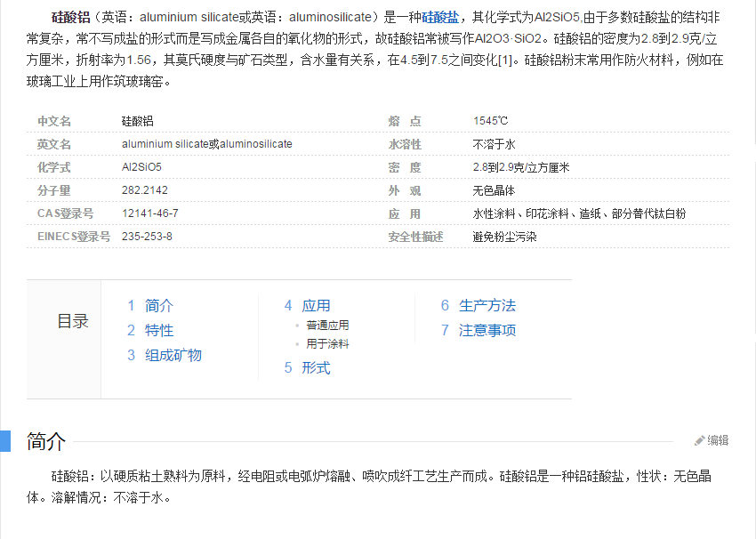Click the melting point value 1545℃
The height and width of the screenshot is (539, 756).
tap(491, 121)
